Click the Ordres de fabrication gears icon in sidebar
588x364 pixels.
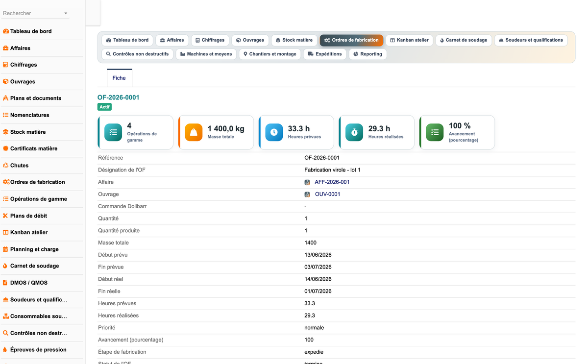[x=6, y=182]
